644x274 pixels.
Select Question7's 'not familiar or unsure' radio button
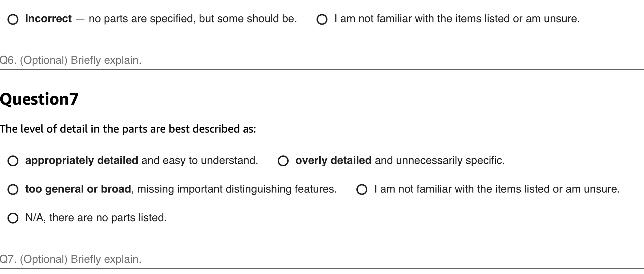(362, 189)
